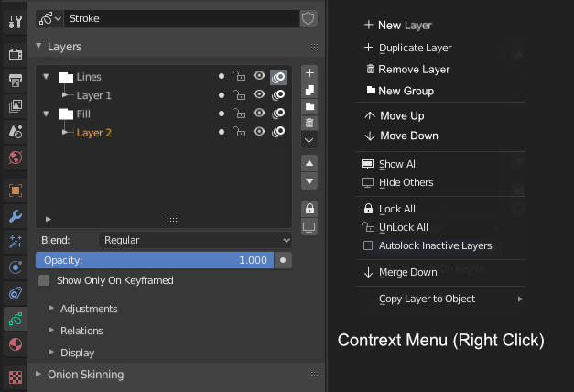Click the Stroke data name field
Screen dimensions: 574x392
pos(181,18)
